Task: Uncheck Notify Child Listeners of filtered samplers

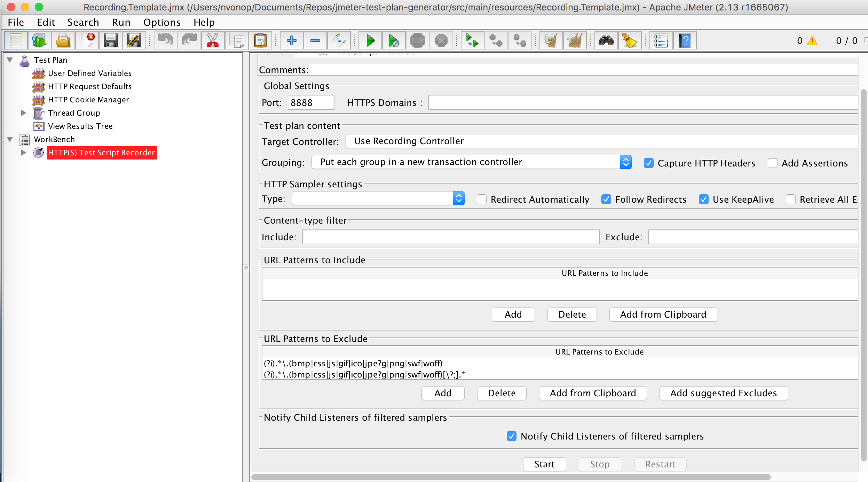Action: pyautogui.click(x=512, y=436)
